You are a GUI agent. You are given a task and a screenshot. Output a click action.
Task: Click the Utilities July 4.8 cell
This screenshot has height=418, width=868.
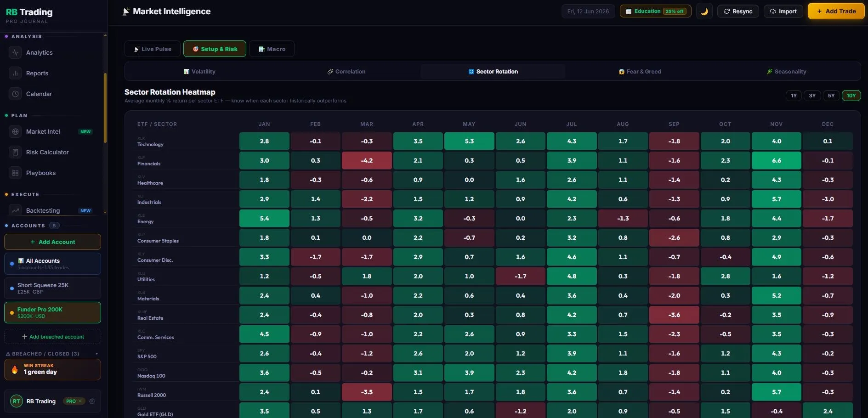[572, 276]
